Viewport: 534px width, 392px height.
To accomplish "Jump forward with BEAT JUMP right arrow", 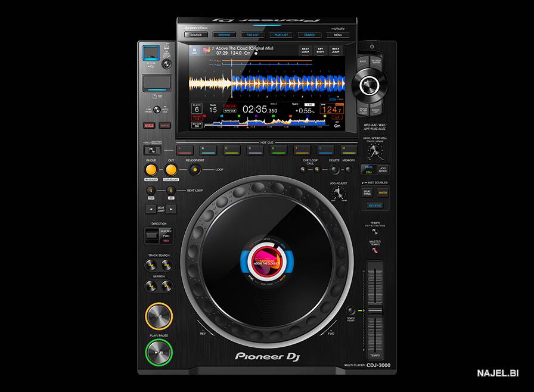I will [171, 209].
